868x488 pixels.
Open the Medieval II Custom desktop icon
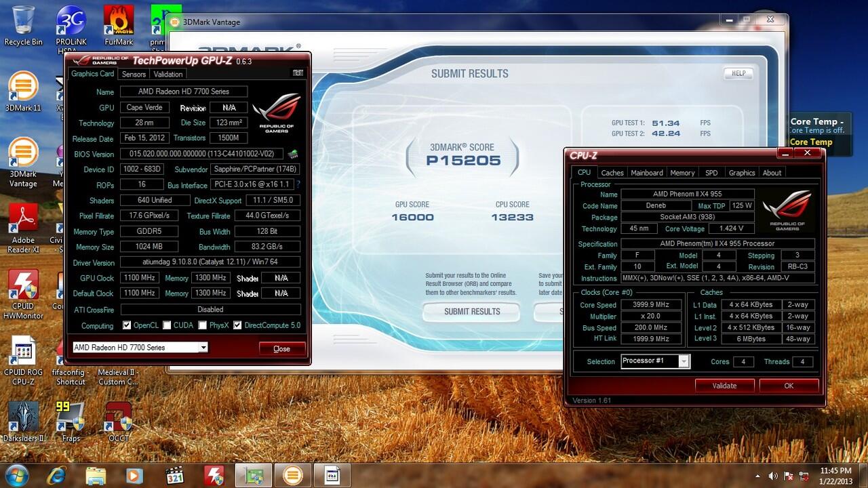(x=117, y=361)
